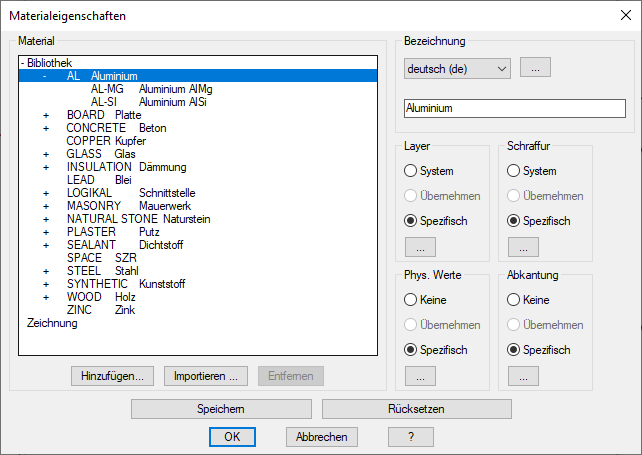Image resolution: width=642 pixels, height=455 pixels.
Task: Click the ellipsis button under Layer
Action: click(x=420, y=247)
